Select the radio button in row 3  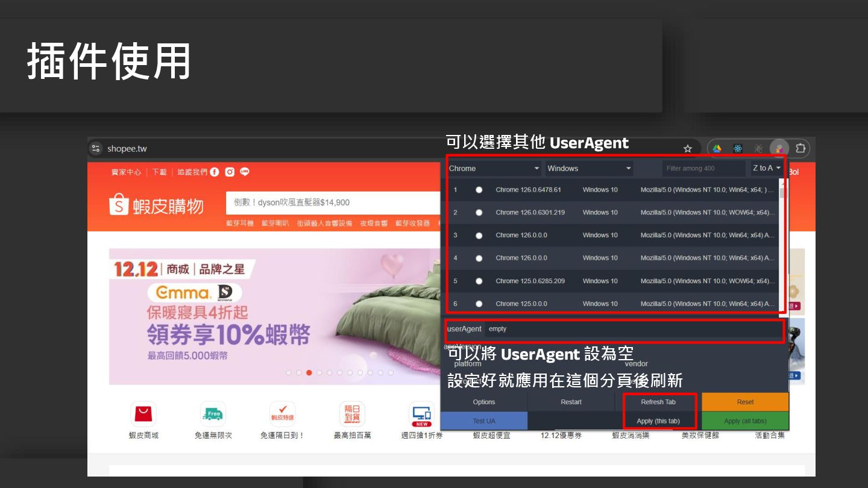point(479,236)
